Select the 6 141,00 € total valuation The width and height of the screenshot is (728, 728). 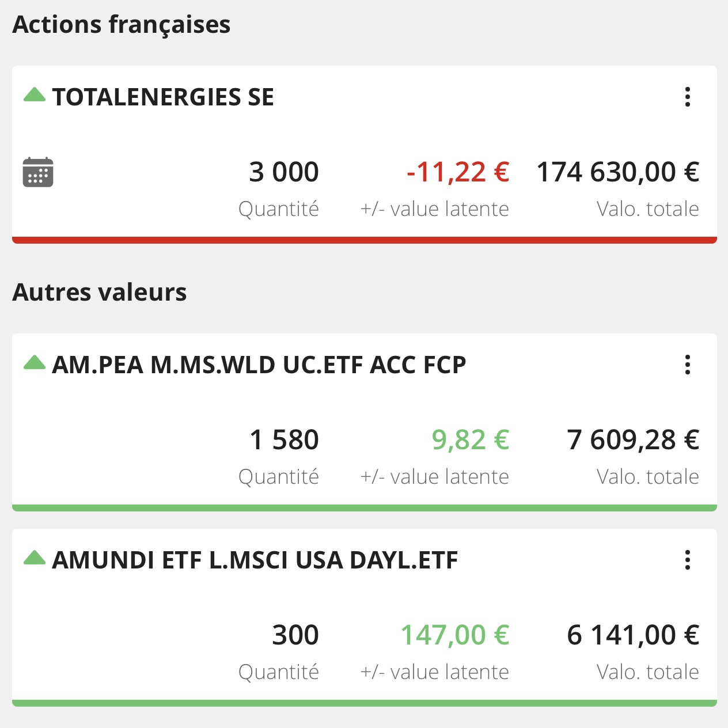coord(633,635)
